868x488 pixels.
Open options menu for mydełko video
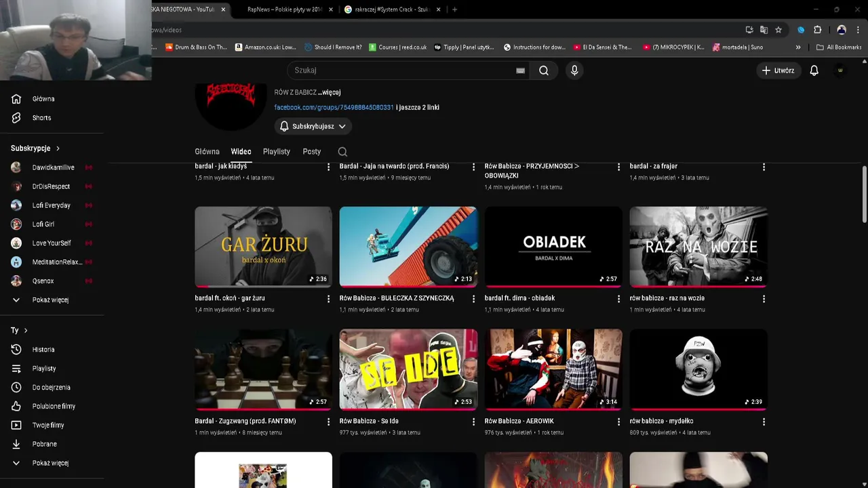(x=764, y=422)
